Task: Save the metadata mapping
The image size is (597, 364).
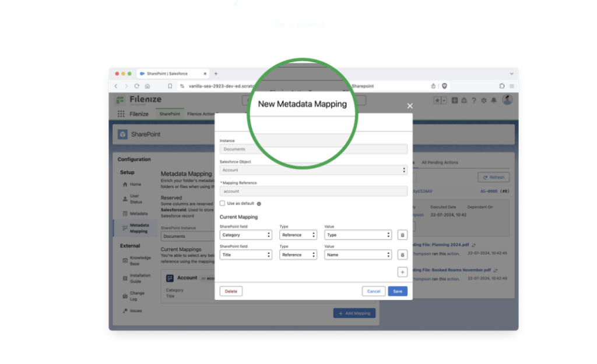Action: [398, 291]
